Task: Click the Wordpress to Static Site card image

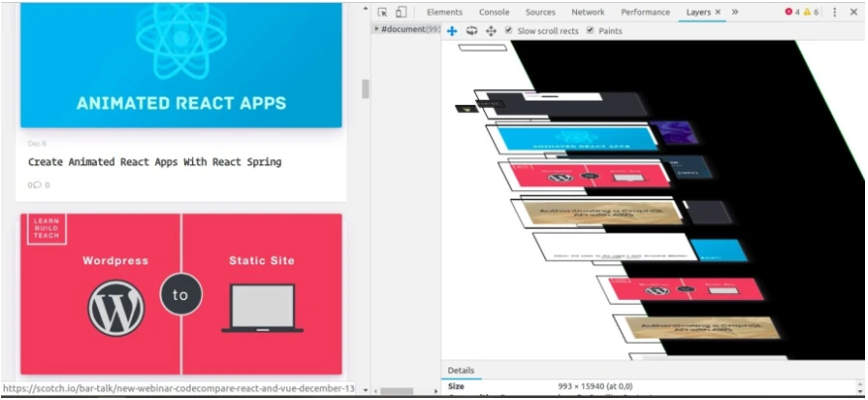Action: 181,294
